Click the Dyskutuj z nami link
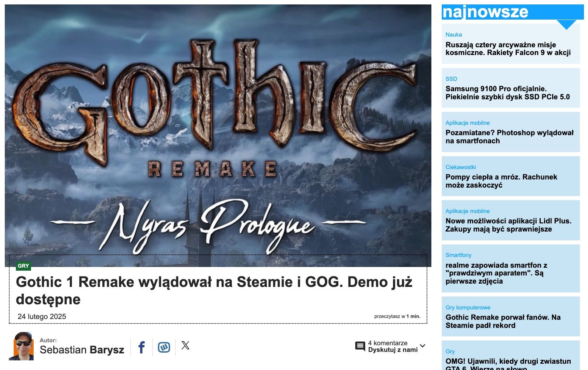This screenshot has height=370, width=588. [x=393, y=350]
